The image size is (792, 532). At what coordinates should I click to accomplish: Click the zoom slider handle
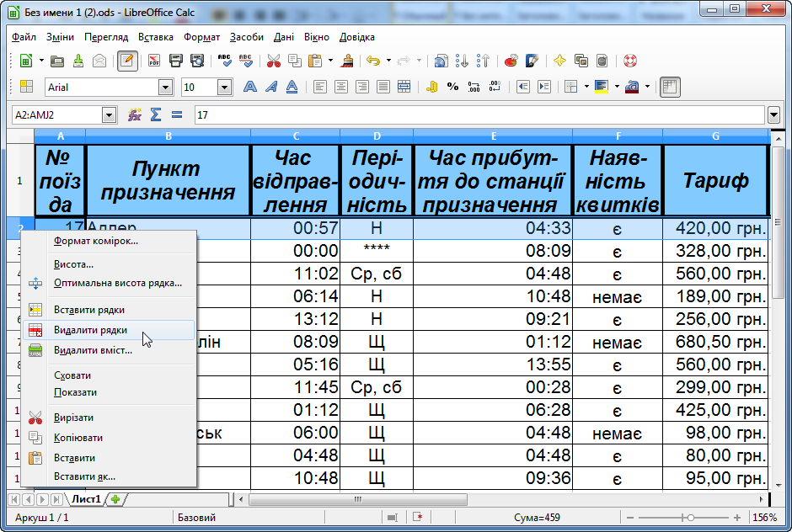click(x=691, y=518)
